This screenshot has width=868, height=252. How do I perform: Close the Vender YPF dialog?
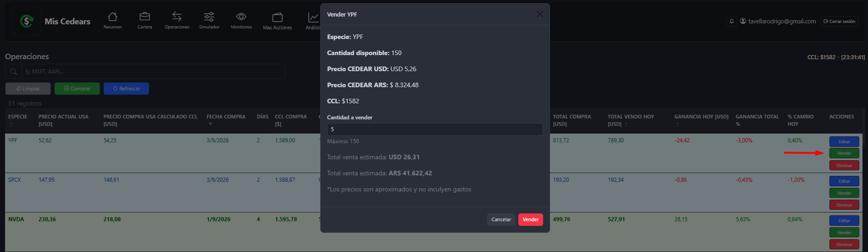point(540,15)
